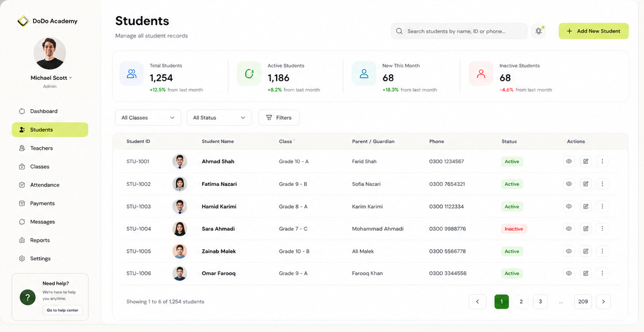This screenshot has width=644, height=332.
Task: Click Sara Ahmadi's avatar thumbnail
Action: 180,229
